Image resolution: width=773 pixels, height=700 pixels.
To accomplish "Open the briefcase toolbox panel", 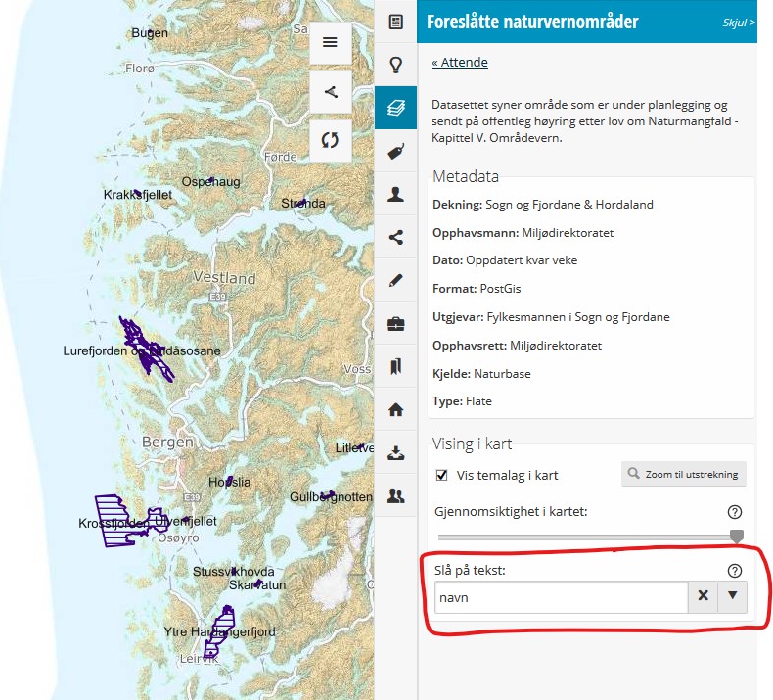I will pyautogui.click(x=395, y=323).
